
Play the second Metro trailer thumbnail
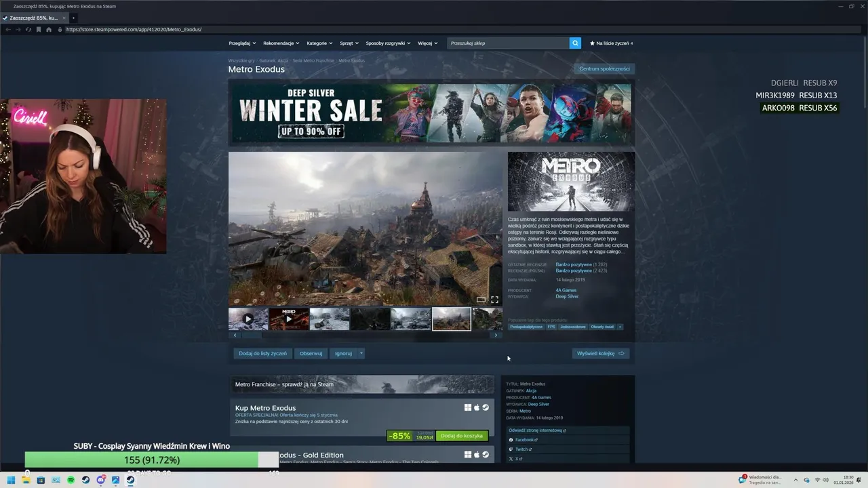click(x=289, y=319)
